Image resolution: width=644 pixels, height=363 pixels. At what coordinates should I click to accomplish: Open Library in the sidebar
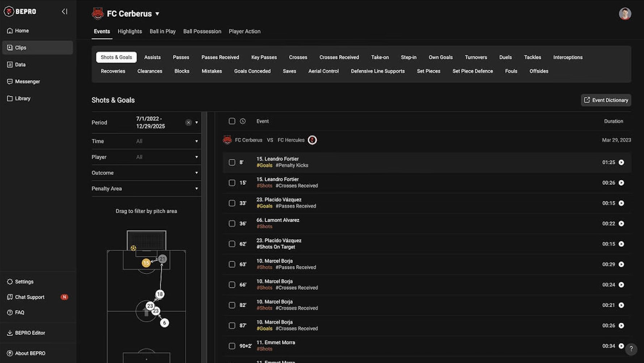tap(37, 99)
